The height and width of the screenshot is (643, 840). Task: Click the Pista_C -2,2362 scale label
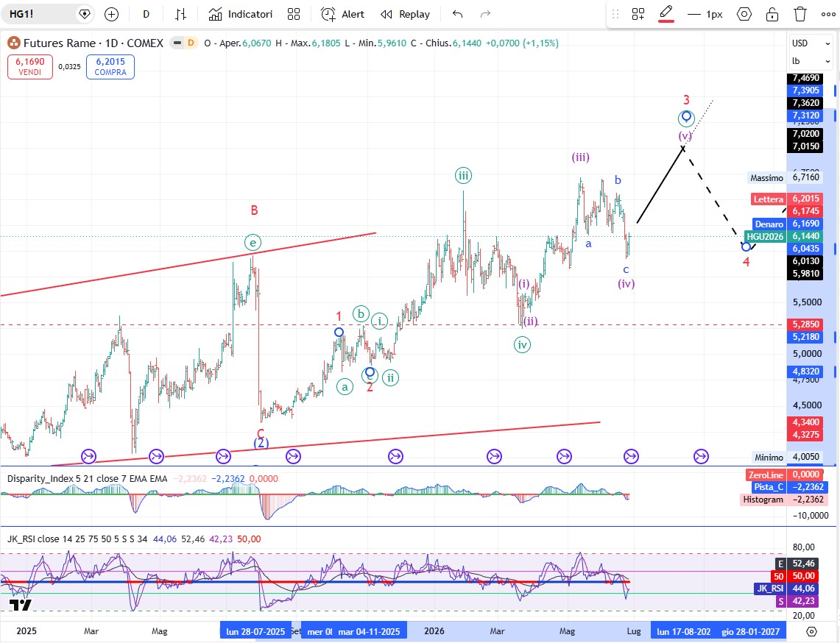789,487
